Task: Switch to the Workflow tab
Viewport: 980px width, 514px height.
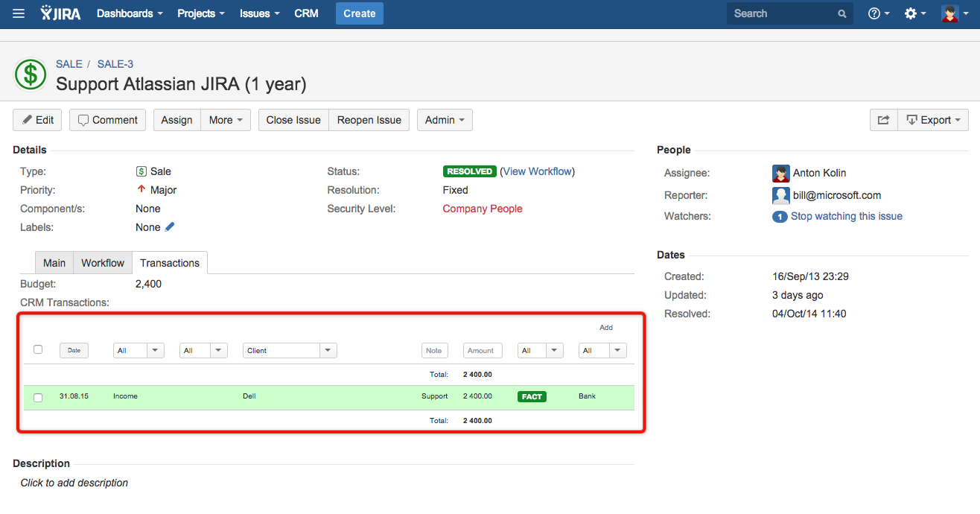Action: click(103, 263)
